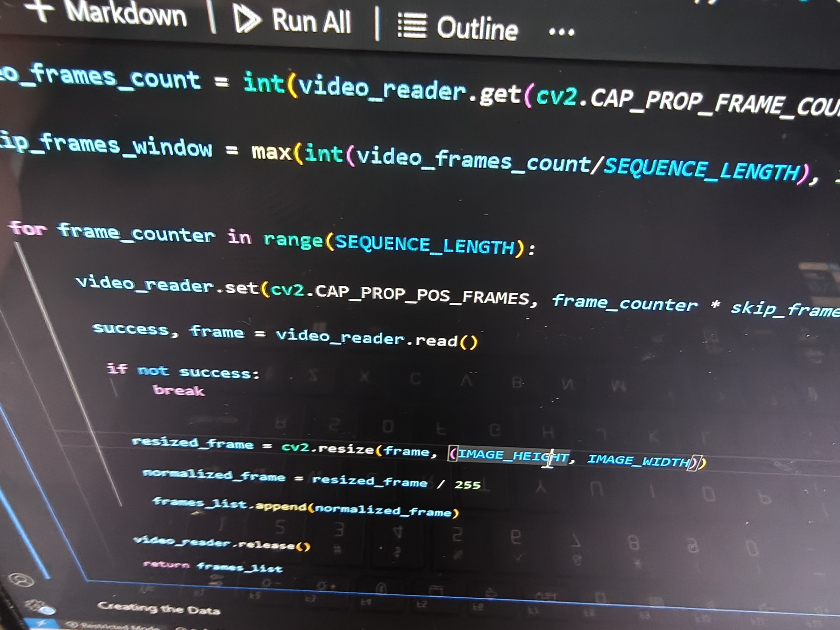This screenshot has height=630, width=840.
Task: Open the Accounts icon in activity bar
Action: click(21, 580)
